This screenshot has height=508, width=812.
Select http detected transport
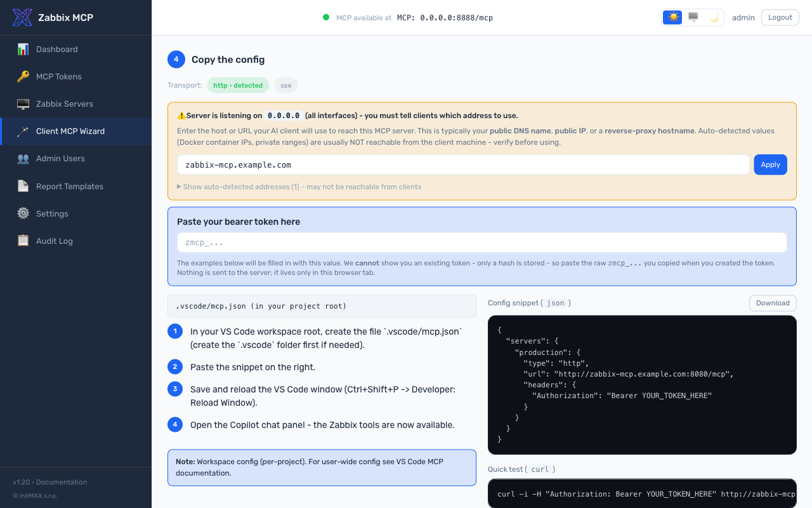[x=238, y=85]
